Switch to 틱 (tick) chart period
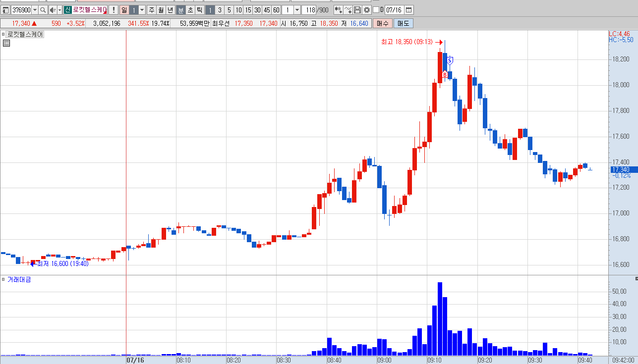This screenshot has height=364, width=638. point(199,10)
